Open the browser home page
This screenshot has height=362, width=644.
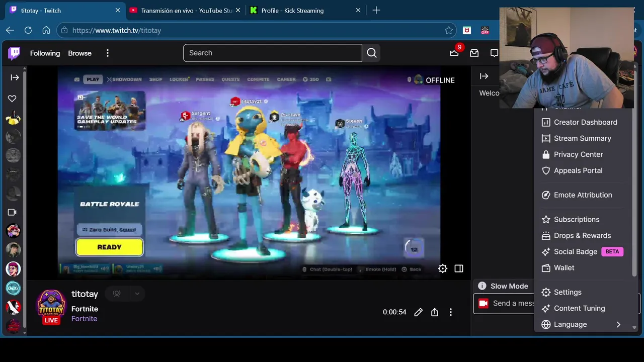pos(46,30)
